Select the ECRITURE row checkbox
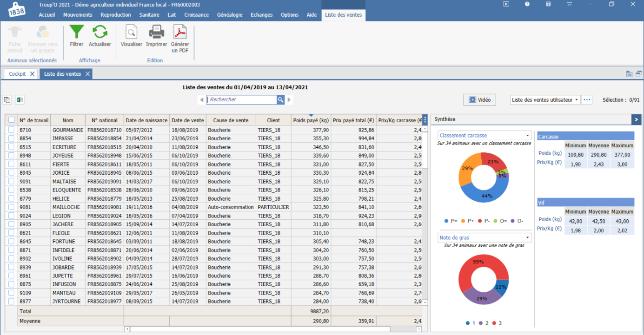The width and height of the screenshot is (644, 335). (11, 147)
